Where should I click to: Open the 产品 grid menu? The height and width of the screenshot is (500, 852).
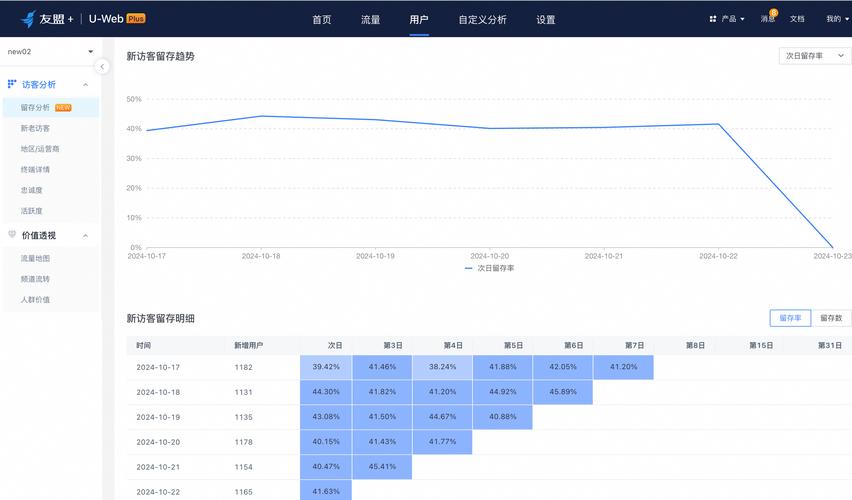(726, 19)
